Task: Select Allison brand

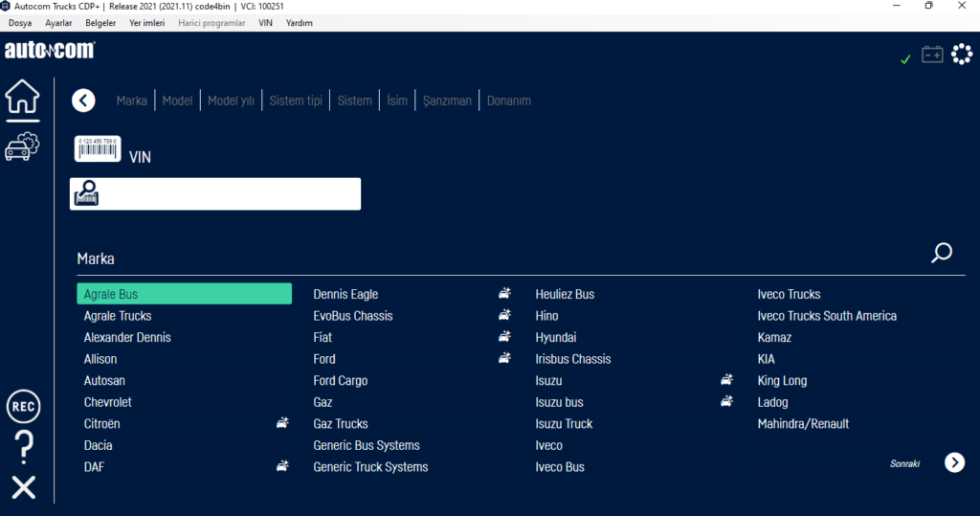Action: click(100, 359)
